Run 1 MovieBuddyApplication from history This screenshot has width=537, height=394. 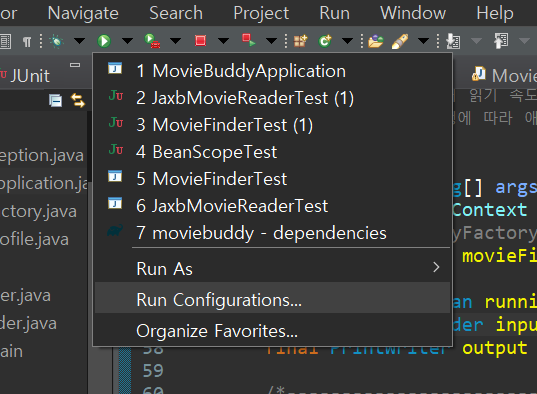pos(273,71)
